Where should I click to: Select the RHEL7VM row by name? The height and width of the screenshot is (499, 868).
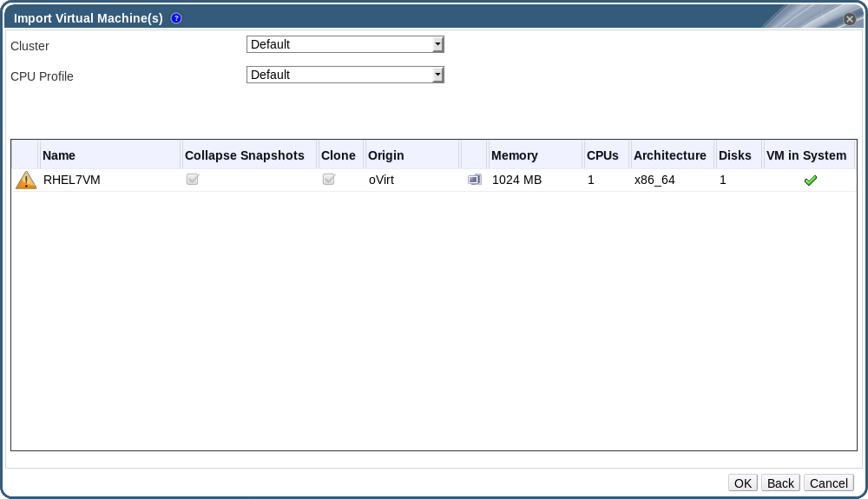[x=72, y=181]
